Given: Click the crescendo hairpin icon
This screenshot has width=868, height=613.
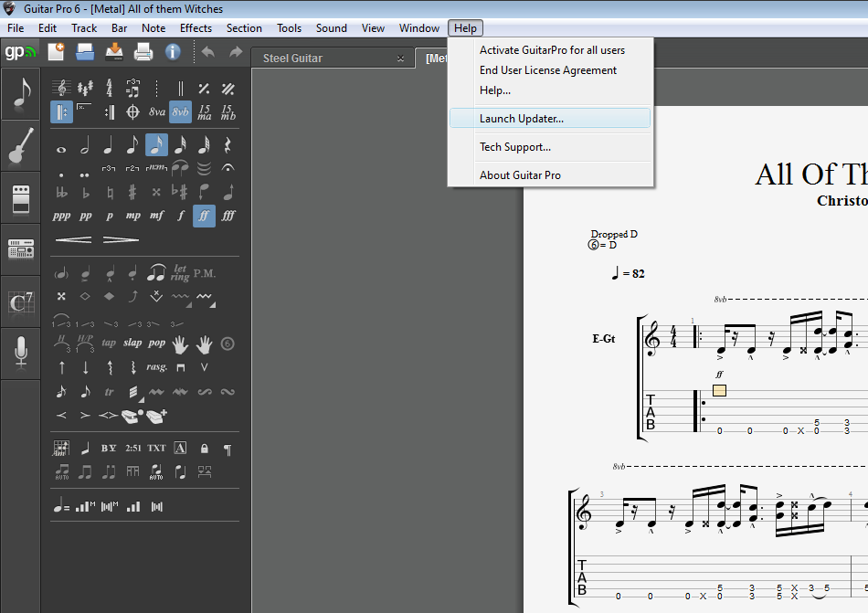Looking at the screenshot, I should pyautogui.click(x=74, y=239).
